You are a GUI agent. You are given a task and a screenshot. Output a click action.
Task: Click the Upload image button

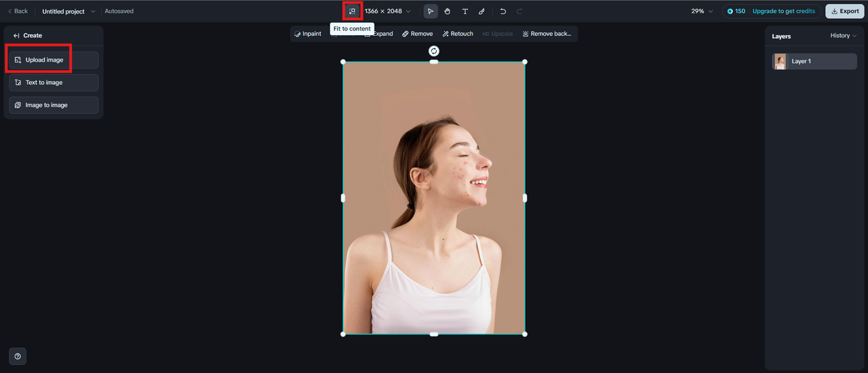54,60
